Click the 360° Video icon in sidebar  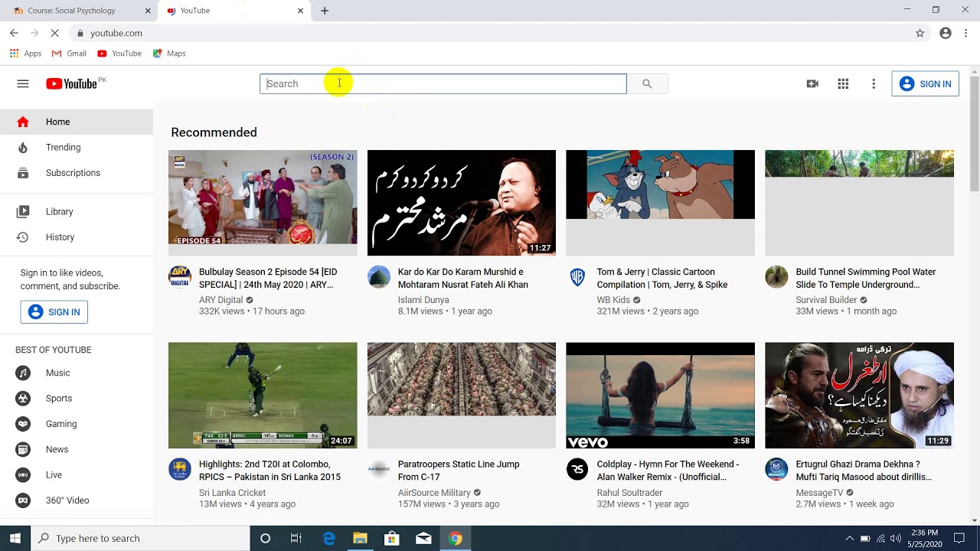click(x=23, y=500)
